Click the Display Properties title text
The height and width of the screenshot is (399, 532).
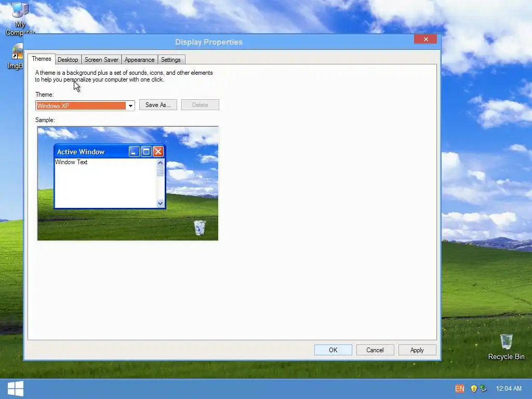tap(209, 42)
